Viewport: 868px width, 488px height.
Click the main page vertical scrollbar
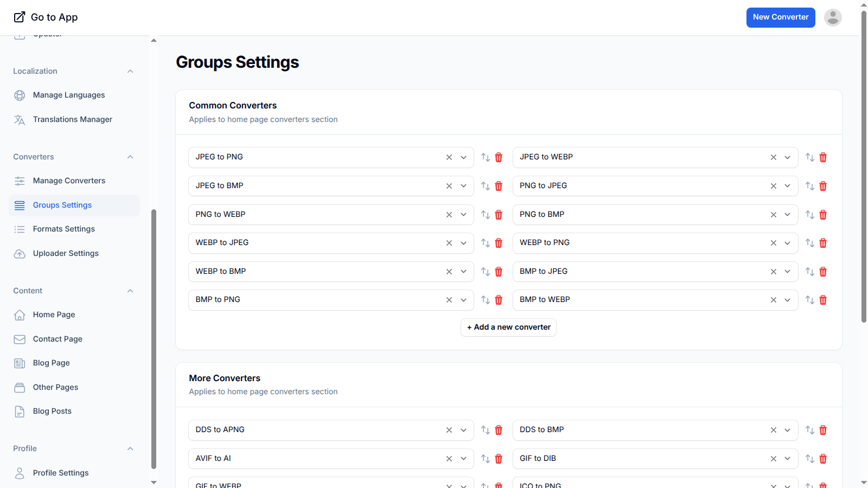pyautogui.click(x=864, y=163)
